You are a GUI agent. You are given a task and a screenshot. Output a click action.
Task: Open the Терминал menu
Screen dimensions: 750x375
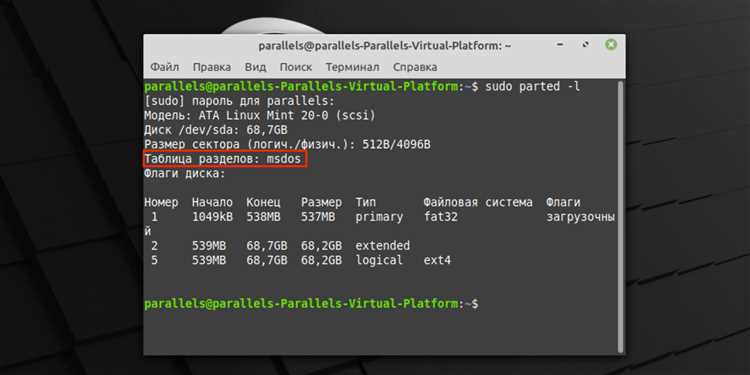pyautogui.click(x=353, y=67)
